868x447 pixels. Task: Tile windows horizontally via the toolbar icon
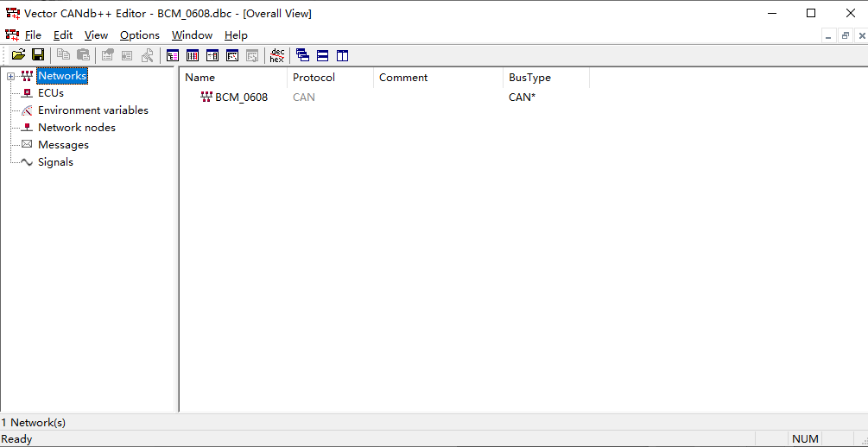(x=323, y=55)
